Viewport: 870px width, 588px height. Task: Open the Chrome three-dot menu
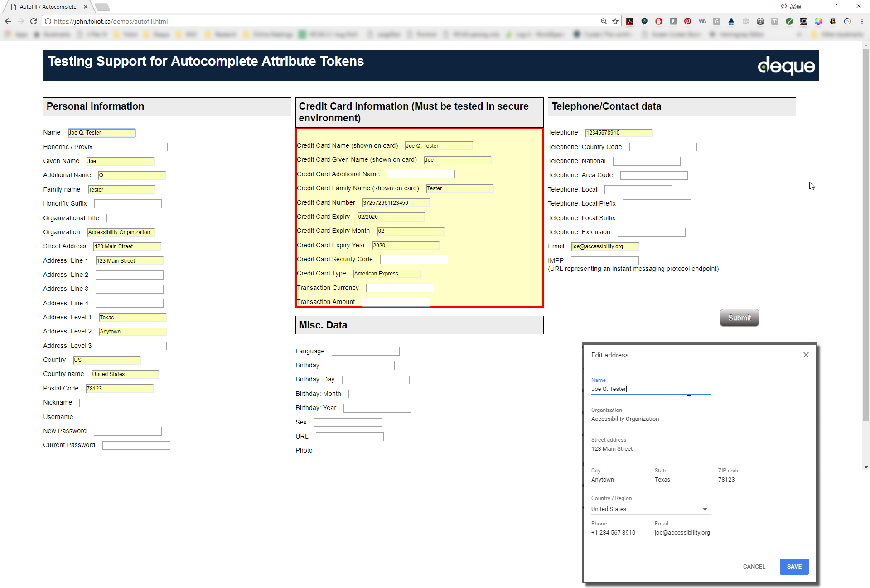coord(862,21)
